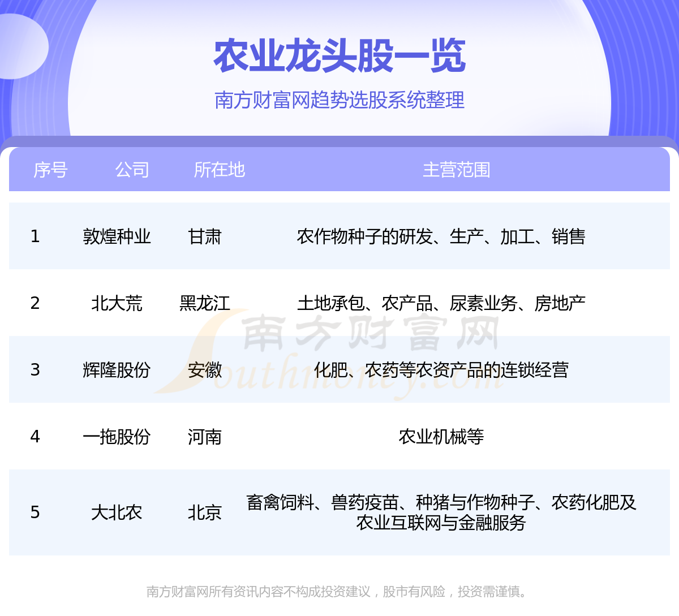Screen dimensions: 679x616
Task: Click the text 土地承包、农产品、尿素业务、房地产
Action: coord(441,303)
